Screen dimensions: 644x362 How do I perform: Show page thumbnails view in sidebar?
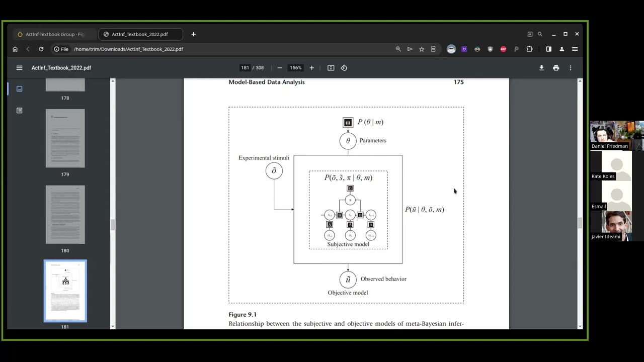pos(19,89)
